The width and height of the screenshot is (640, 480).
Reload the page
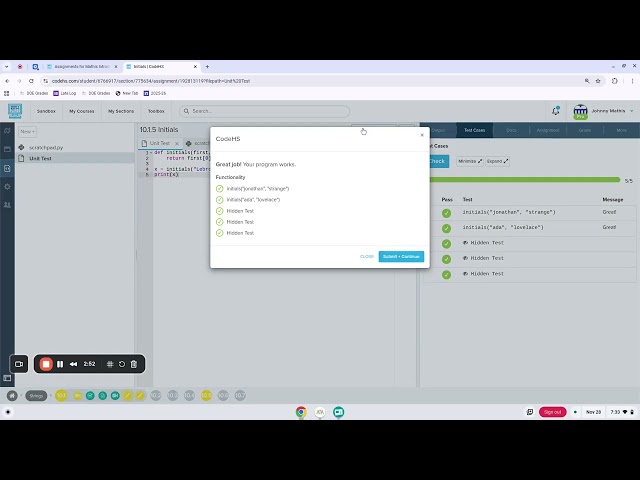(x=31, y=81)
